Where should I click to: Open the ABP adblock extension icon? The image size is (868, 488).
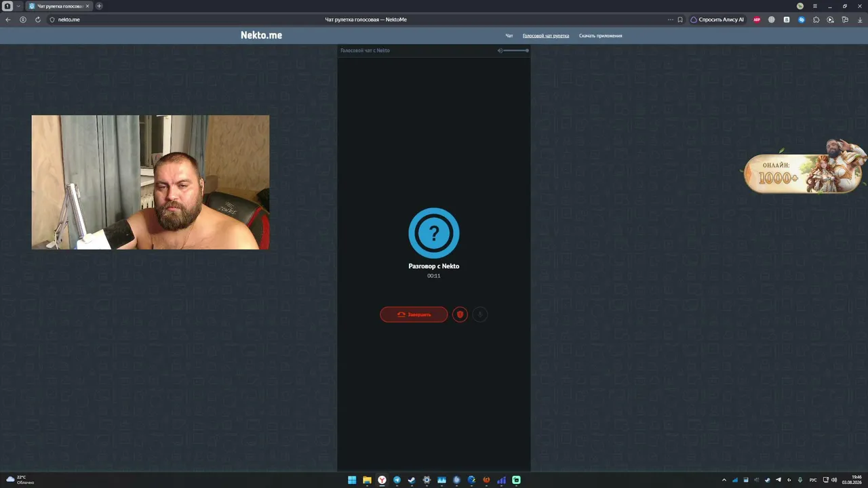click(757, 20)
